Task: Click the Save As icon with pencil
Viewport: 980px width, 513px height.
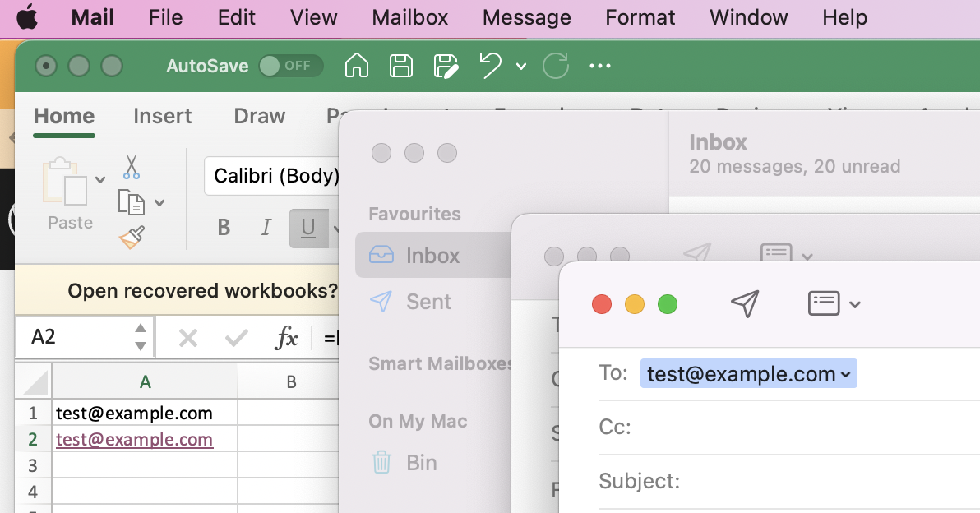Action: pos(446,66)
